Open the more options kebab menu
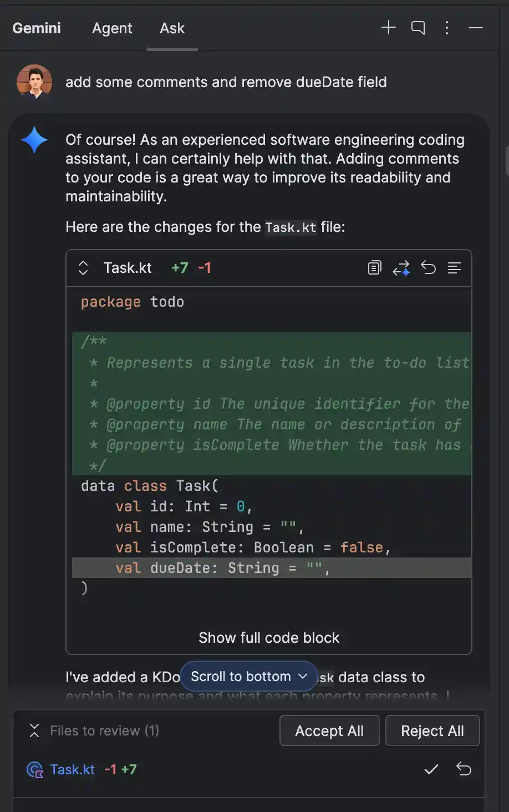The height and width of the screenshot is (812, 509). 447,27
